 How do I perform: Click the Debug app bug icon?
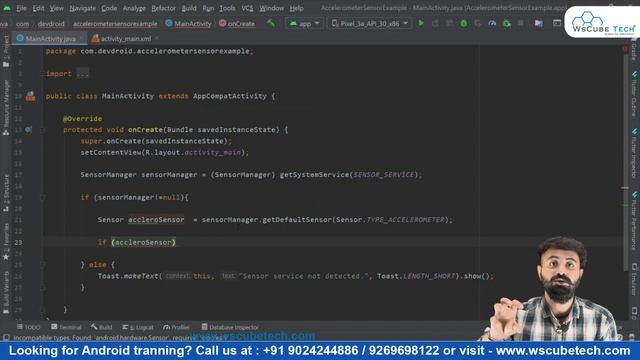coord(464,23)
